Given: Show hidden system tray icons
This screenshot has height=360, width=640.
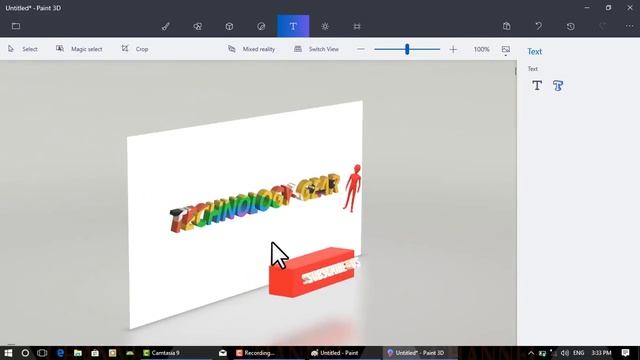Looking at the screenshot, I should point(531,353).
